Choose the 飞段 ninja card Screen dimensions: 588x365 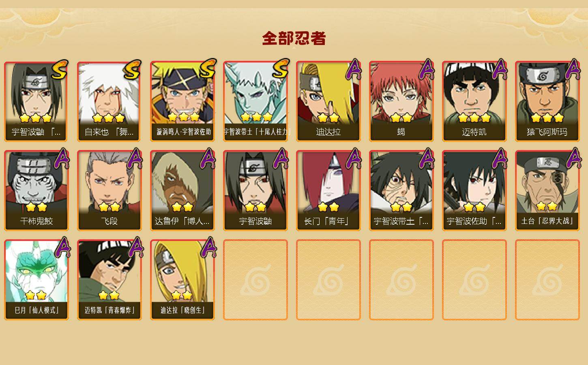[109, 191]
